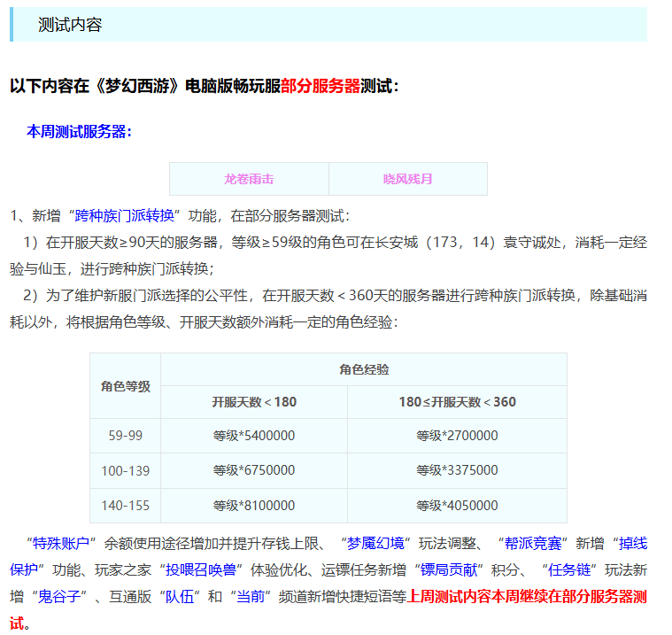Click the 梦魇幻境 link
Viewport: 672px width, 635px height.
coord(378,544)
